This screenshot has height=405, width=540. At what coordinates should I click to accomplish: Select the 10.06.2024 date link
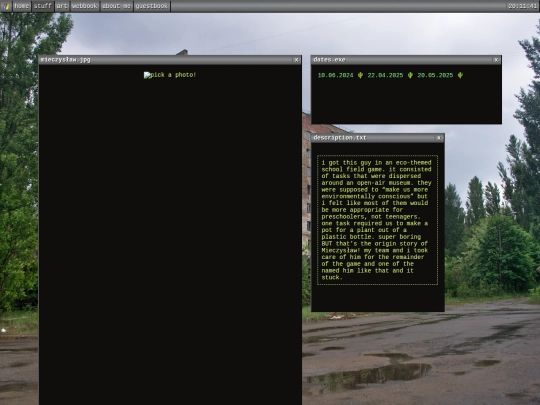click(x=335, y=75)
